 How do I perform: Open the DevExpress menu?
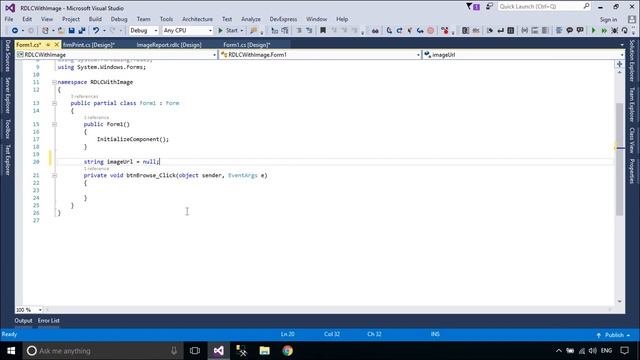tap(283, 19)
